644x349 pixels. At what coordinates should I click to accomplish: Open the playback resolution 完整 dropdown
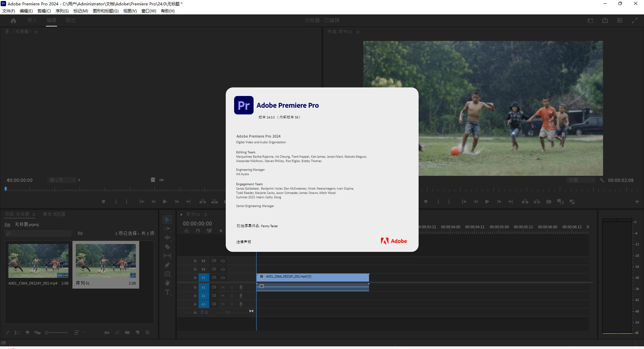tap(581, 180)
